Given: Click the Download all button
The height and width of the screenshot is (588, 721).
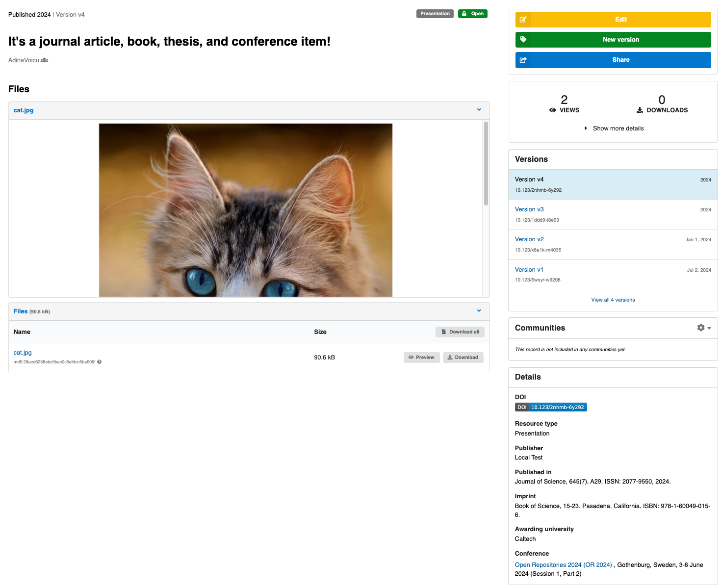Looking at the screenshot, I should [460, 332].
